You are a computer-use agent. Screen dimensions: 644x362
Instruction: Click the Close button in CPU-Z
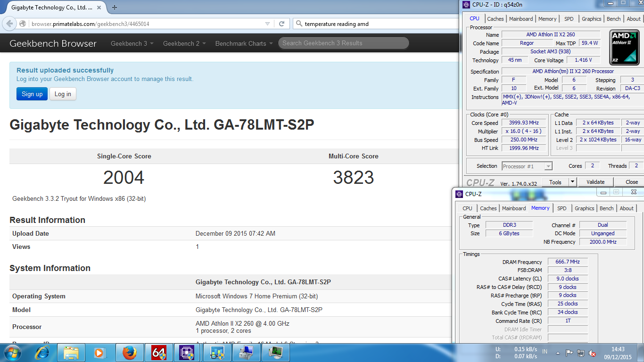(x=632, y=182)
